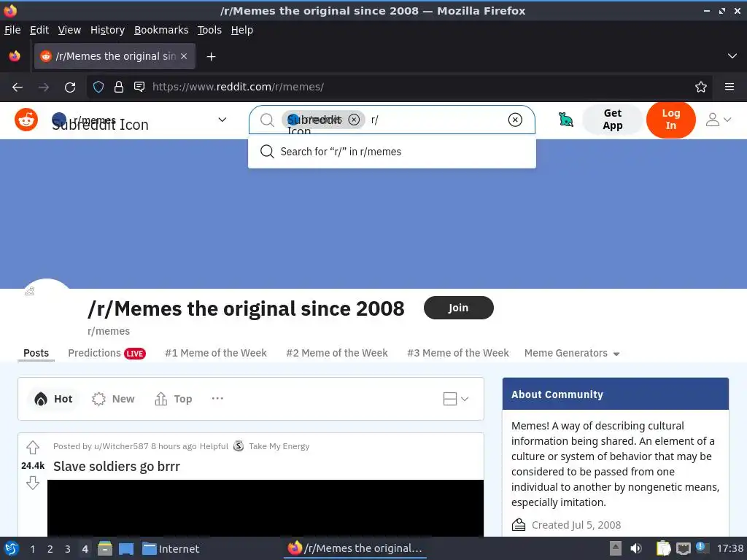Open a new tab with the plus icon
Viewport: 747px width, 560px height.
211,57
